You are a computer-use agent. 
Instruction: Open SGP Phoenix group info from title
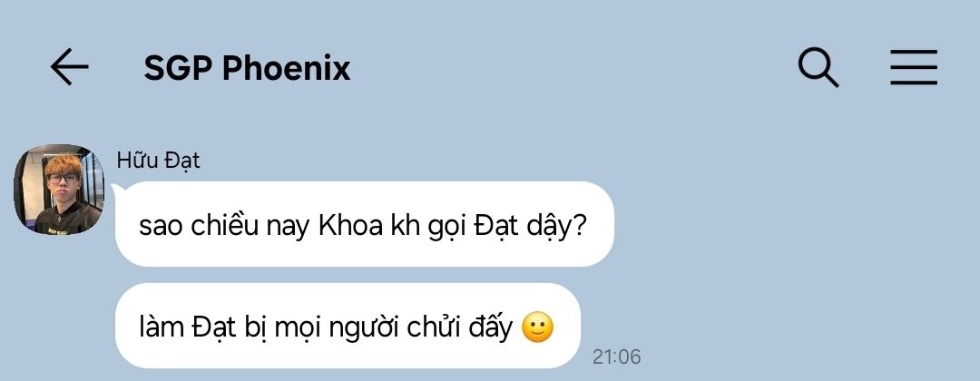[247, 68]
